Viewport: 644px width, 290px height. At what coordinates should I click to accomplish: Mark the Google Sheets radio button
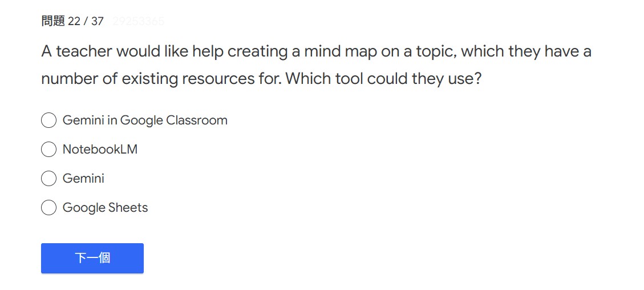[x=48, y=208]
